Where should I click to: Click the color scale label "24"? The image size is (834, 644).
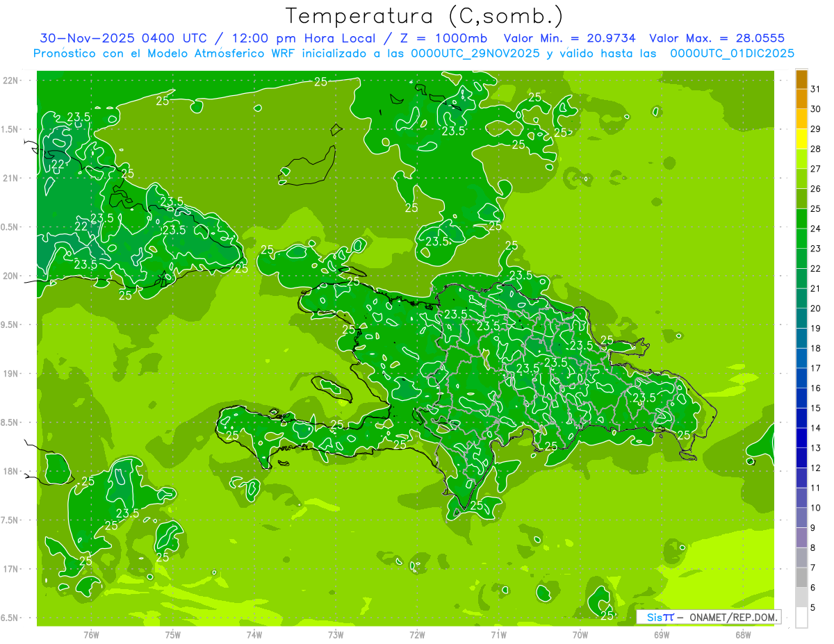815,229
